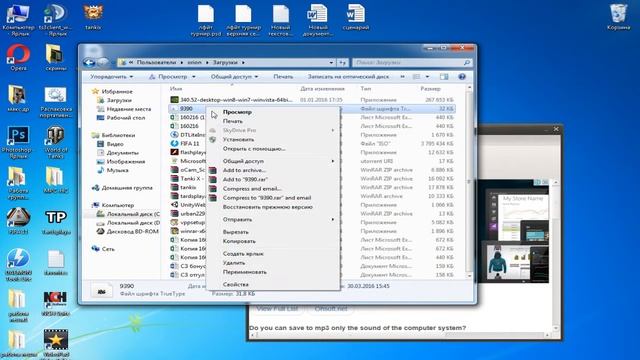Open the Opera browser desktop icon
Image resolution: width=640 pixels, height=360 pixels.
point(18,58)
